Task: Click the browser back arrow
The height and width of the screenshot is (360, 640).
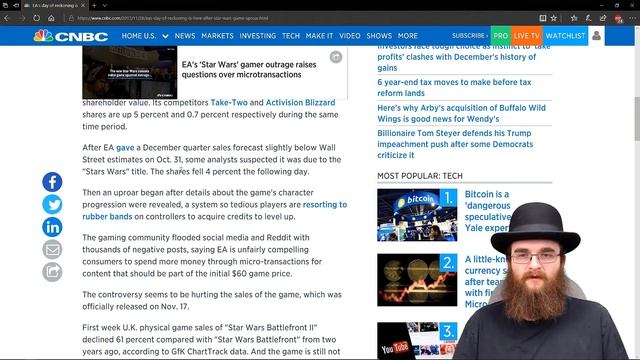Action: (7, 18)
